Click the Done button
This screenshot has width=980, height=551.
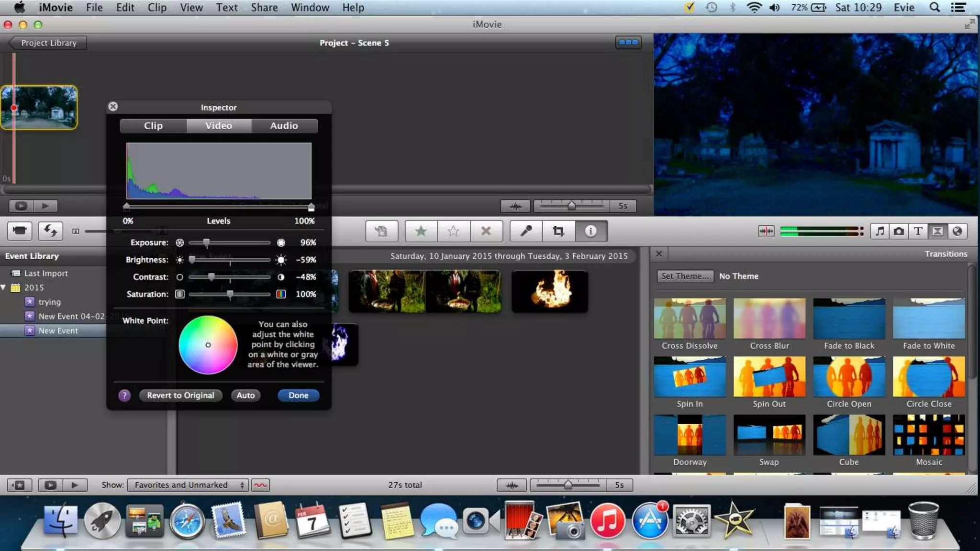(299, 396)
